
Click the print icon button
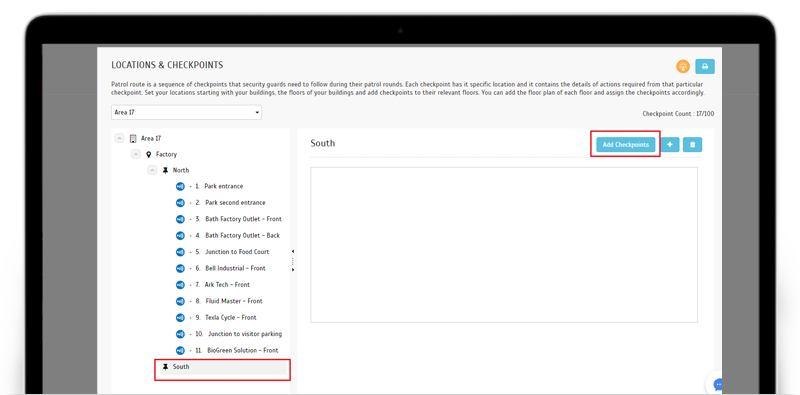coord(705,66)
